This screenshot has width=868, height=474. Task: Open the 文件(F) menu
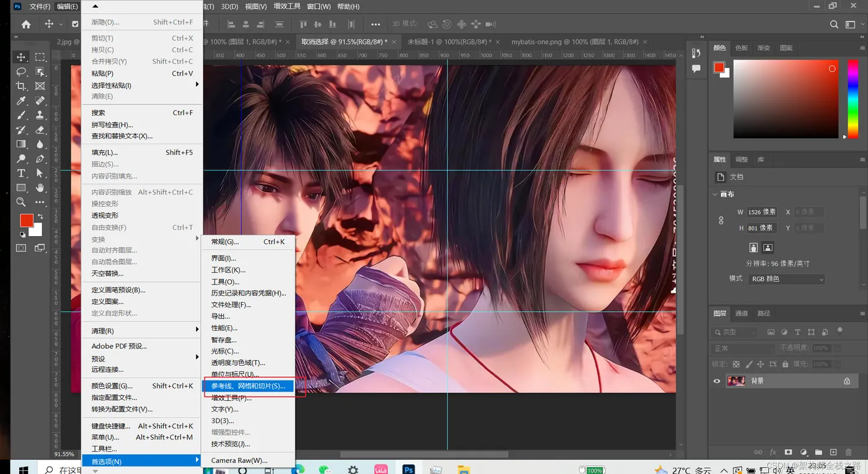(x=40, y=6)
